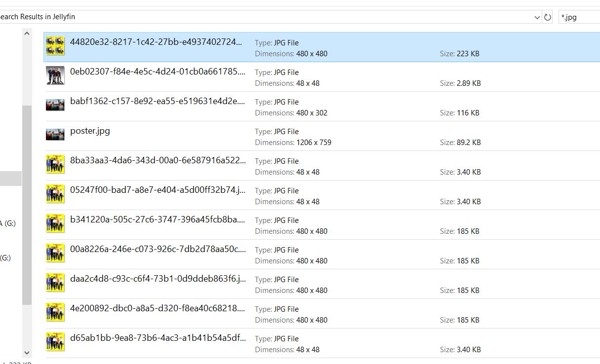600x364 pixels.
Task: Open the (G:) drive in navigation pane
Action: [6, 257]
